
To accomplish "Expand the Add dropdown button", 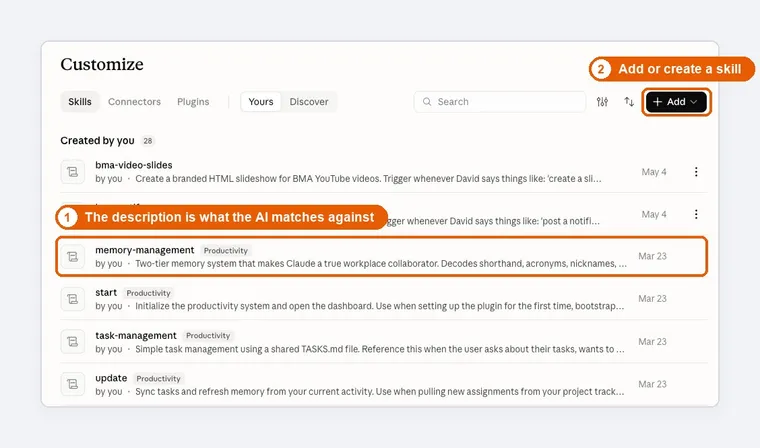I will click(676, 102).
